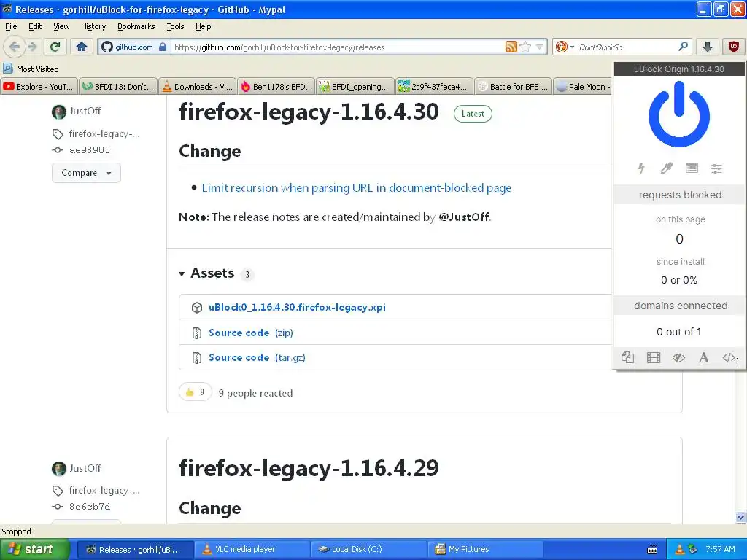Click the JustOff avatar for 1.16.4.30

pyautogui.click(x=59, y=112)
